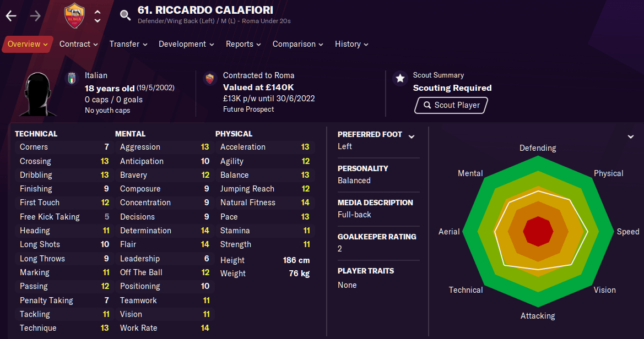This screenshot has height=339, width=644.
Task: Open the attribute polygon view chevron
Action: pos(630,136)
